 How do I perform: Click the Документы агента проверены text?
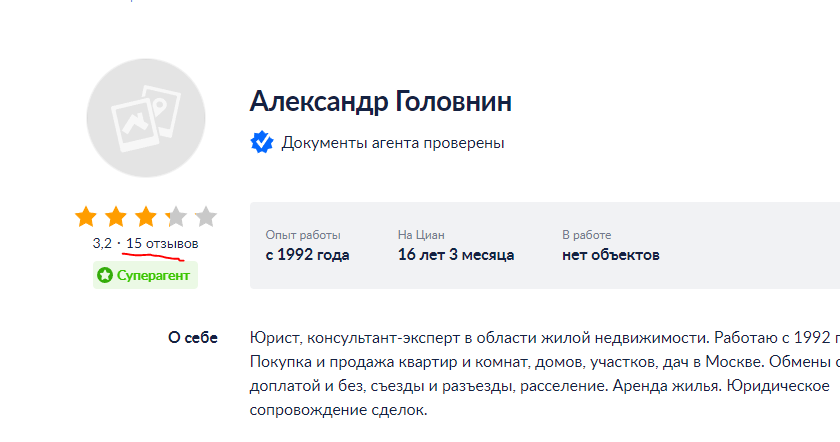click(x=393, y=143)
